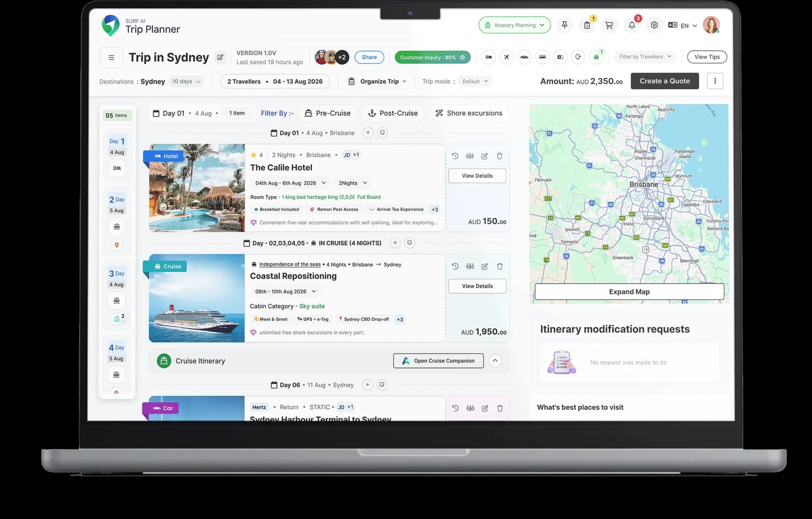Add note to Day 06 Sydney section
The height and width of the screenshot is (519, 812).
[x=383, y=385]
